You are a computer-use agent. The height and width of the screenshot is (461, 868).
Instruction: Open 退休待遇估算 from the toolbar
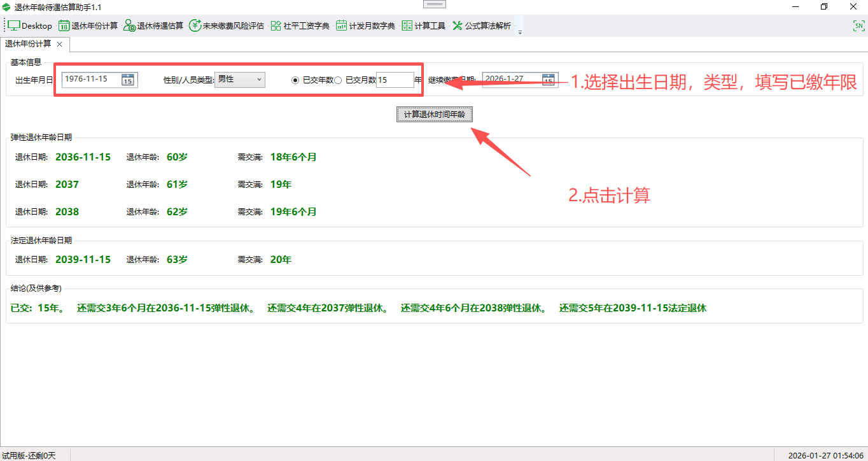tap(150, 25)
